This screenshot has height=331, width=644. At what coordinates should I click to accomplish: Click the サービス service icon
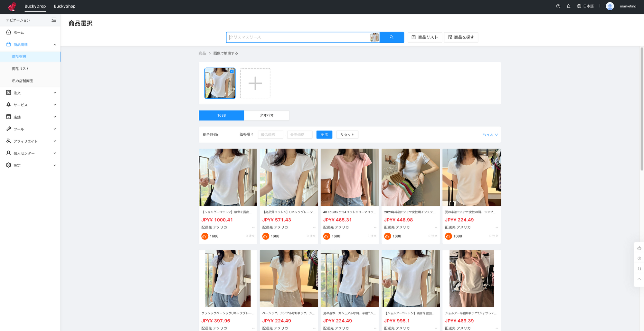tap(9, 105)
